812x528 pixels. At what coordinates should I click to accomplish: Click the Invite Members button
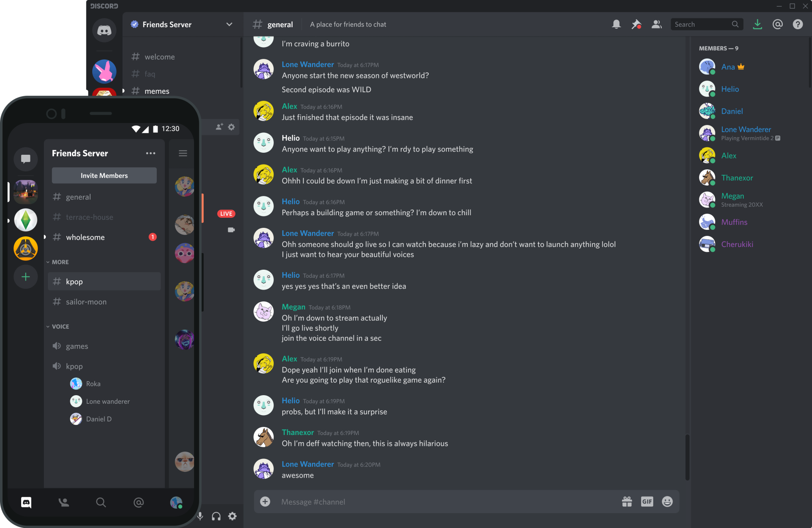pos(104,175)
